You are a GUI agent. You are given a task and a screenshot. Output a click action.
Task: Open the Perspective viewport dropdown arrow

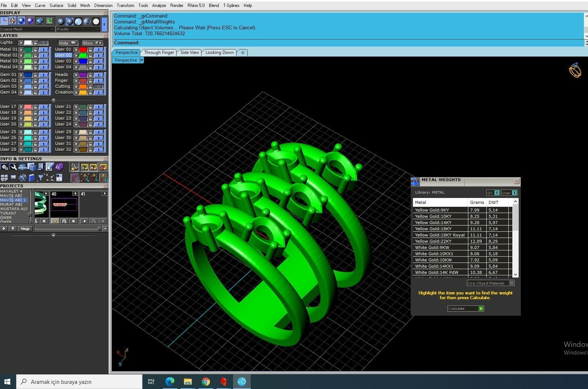click(x=142, y=60)
